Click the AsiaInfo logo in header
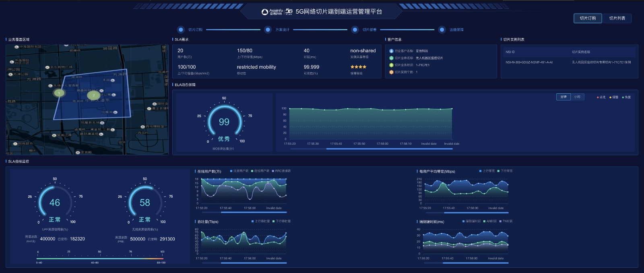This screenshot has height=273, width=644. click(x=272, y=12)
